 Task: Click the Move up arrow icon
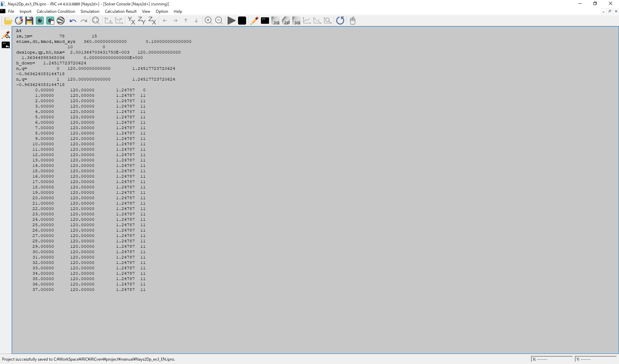(x=186, y=21)
